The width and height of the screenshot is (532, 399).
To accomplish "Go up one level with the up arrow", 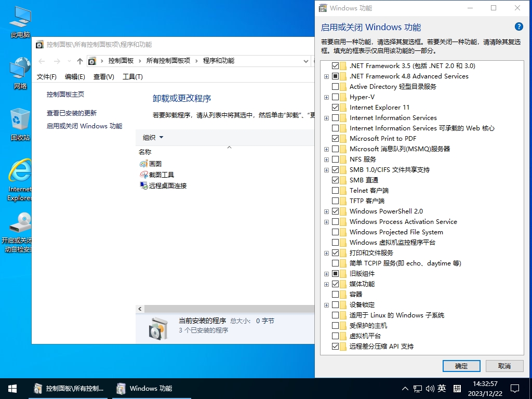I will pyautogui.click(x=79, y=61).
